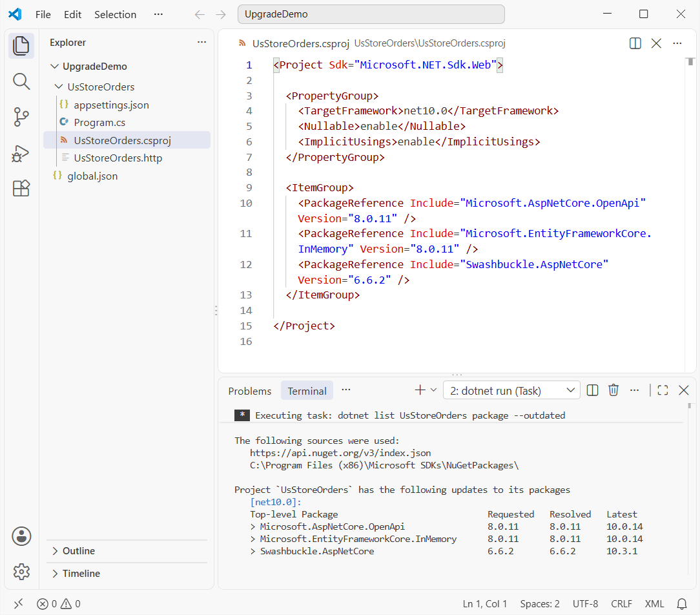700x615 pixels.
Task: Click the Swashbuckle Version="6.6.2" attribute
Action: click(x=344, y=280)
